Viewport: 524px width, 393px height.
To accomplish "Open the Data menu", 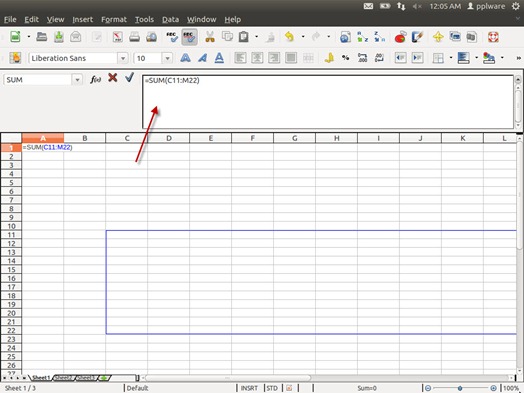I will coord(170,19).
